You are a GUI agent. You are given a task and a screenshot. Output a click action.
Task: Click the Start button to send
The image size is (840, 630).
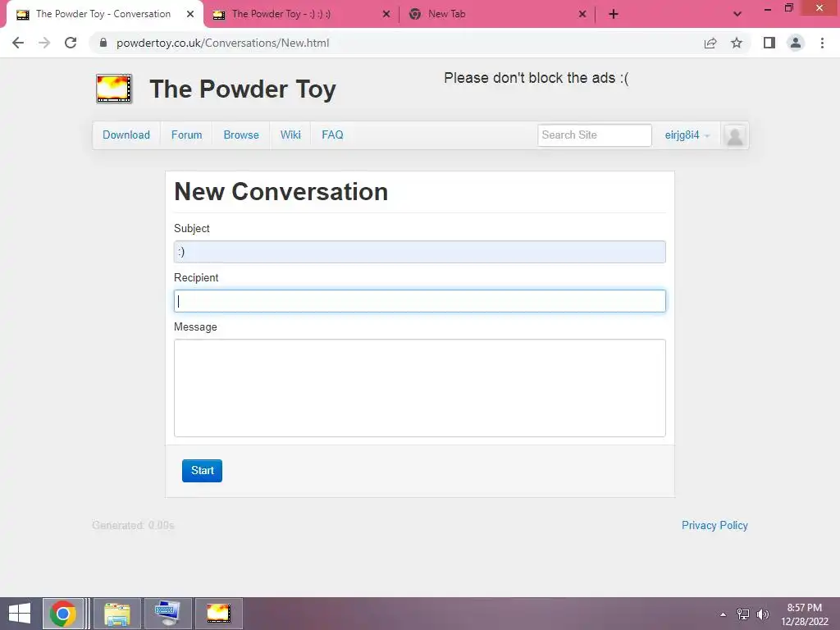(x=202, y=470)
